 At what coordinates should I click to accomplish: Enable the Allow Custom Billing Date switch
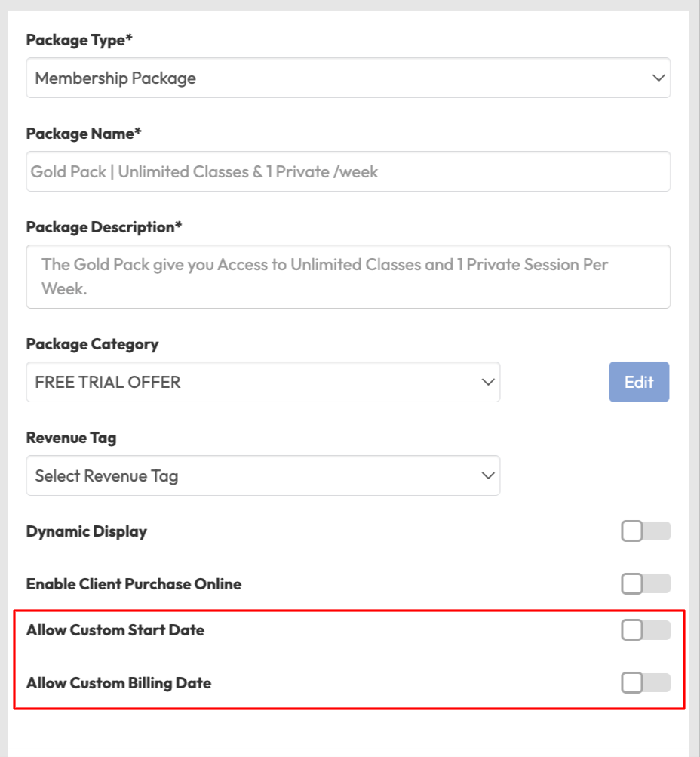pos(645,683)
